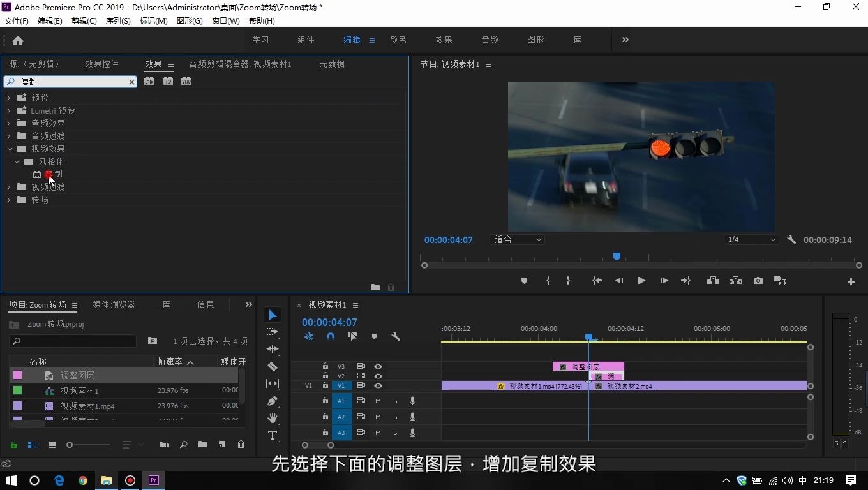Screen dimensions: 868x490
Task: Hide the V2 track using its eye icon
Action: click(378, 376)
